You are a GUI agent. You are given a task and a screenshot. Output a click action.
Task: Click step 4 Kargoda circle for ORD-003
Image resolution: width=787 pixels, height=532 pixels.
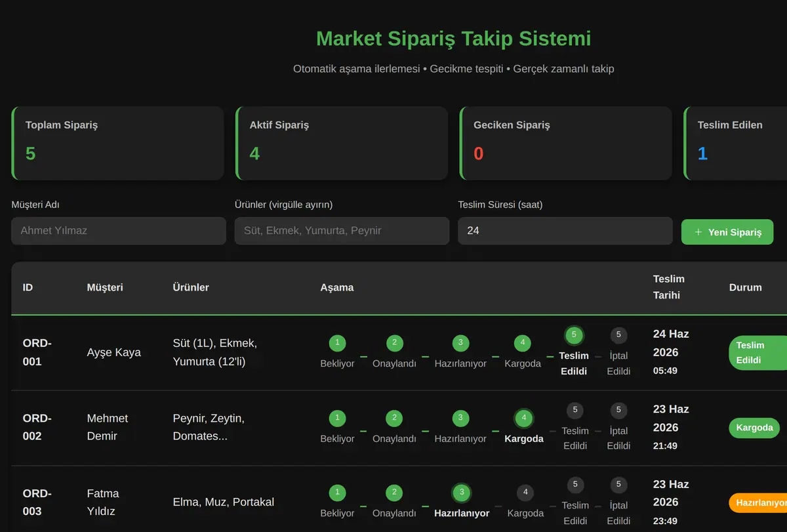pyautogui.click(x=525, y=493)
